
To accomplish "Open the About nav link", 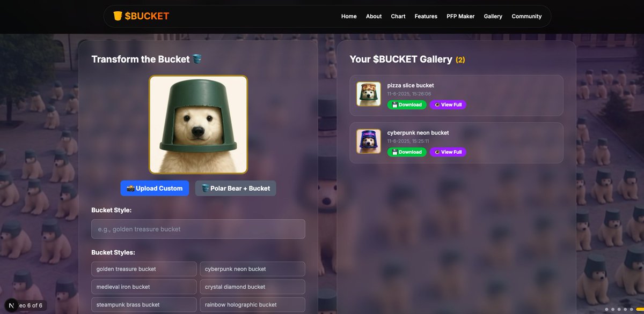I will (x=374, y=16).
